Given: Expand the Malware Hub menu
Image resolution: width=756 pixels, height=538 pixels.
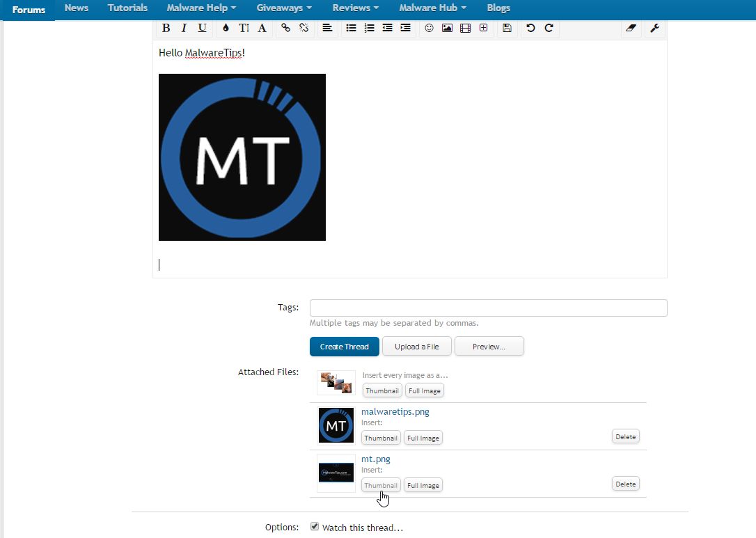Looking at the screenshot, I should tap(432, 8).
